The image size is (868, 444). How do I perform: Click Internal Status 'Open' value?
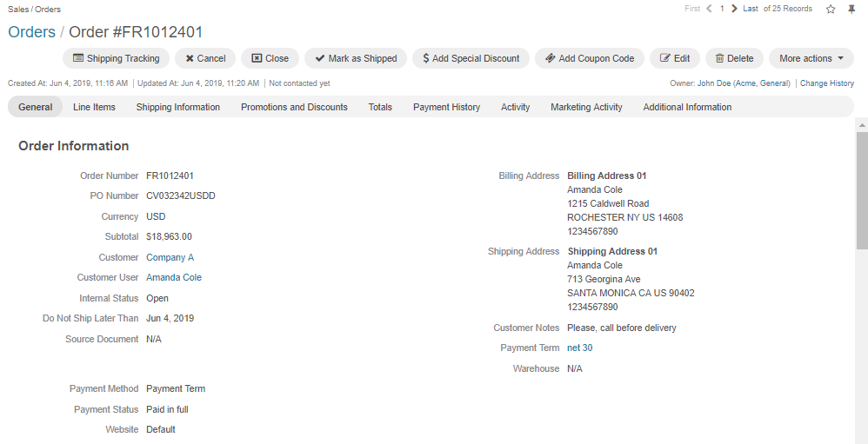tap(157, 298)
